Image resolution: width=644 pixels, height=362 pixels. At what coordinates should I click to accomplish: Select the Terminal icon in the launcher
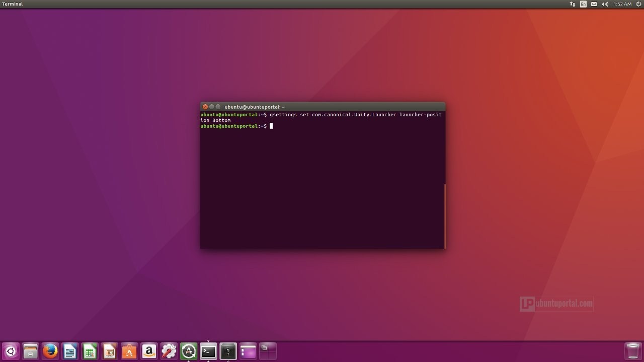(208, 351)
